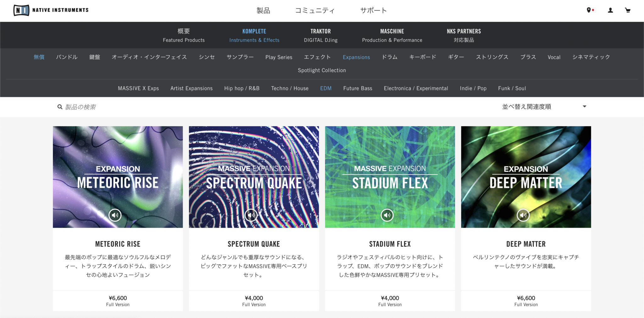The width and height of the screenshot is (644, 318).
Task: Open the Native Instruments logo home link
Action: pos(51,10)
